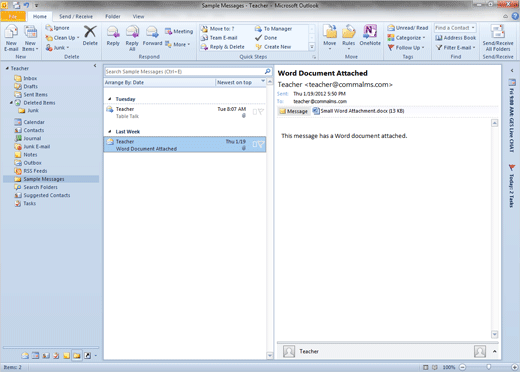Expand the Quick Steps gallery
The width and height of the screenshot is (520, 372).
312,47
